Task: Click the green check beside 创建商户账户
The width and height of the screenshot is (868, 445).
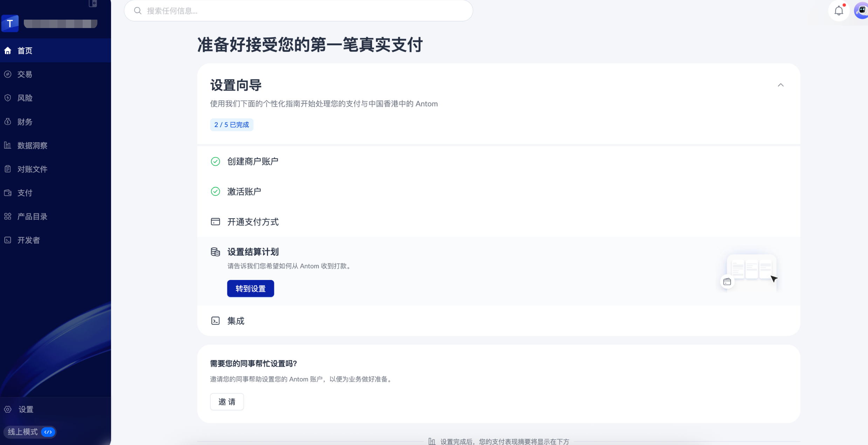Action: (215, 161)
